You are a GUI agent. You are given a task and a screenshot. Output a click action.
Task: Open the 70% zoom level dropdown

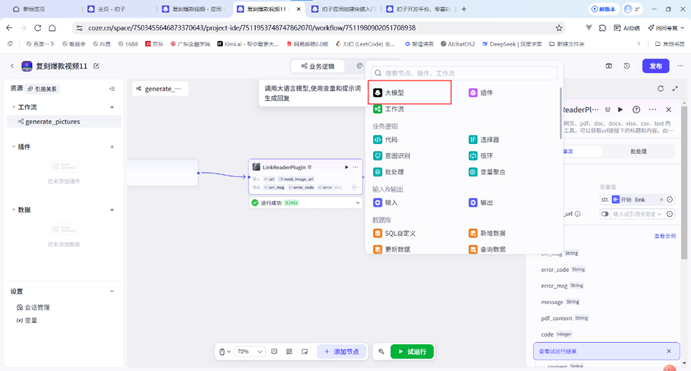pos(250,352)
